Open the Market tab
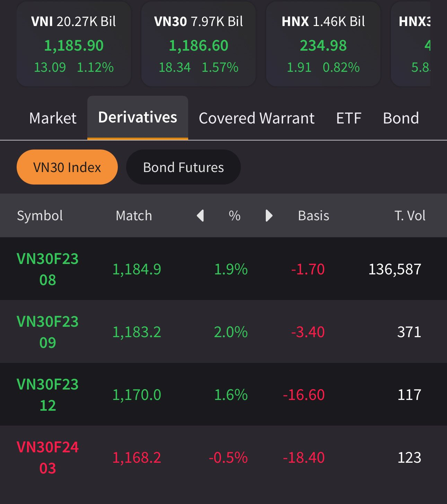This screenshot has width=447, height=504. coord(53,118)
